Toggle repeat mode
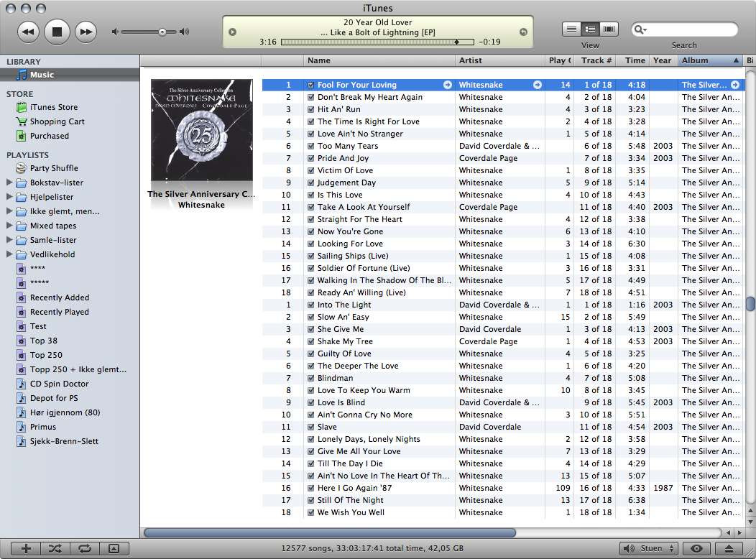The height and width of the screenshot is (559, 756). [x=84, y=548]
